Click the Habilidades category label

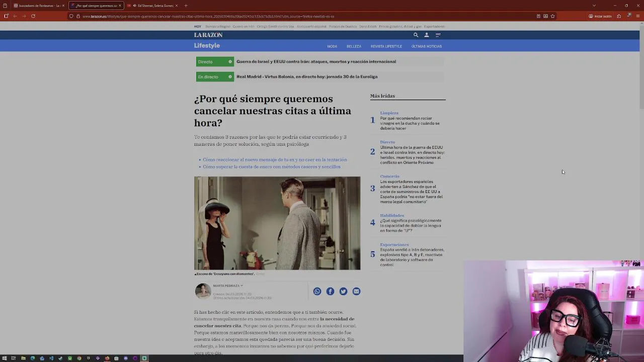click(x=392, y=215)
